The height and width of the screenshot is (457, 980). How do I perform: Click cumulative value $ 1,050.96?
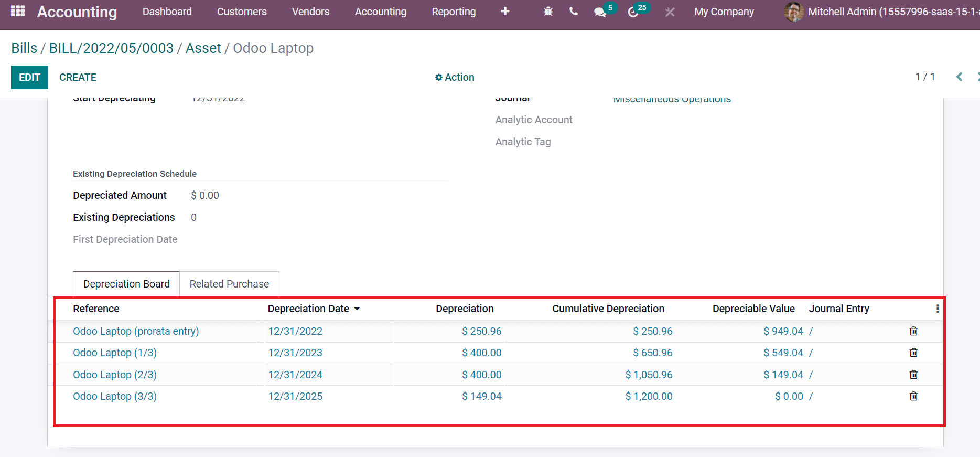(x=649, y=375)
